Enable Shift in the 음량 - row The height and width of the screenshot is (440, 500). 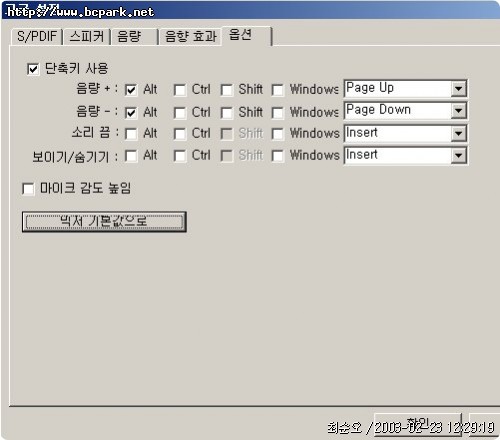tap(227, 113)
